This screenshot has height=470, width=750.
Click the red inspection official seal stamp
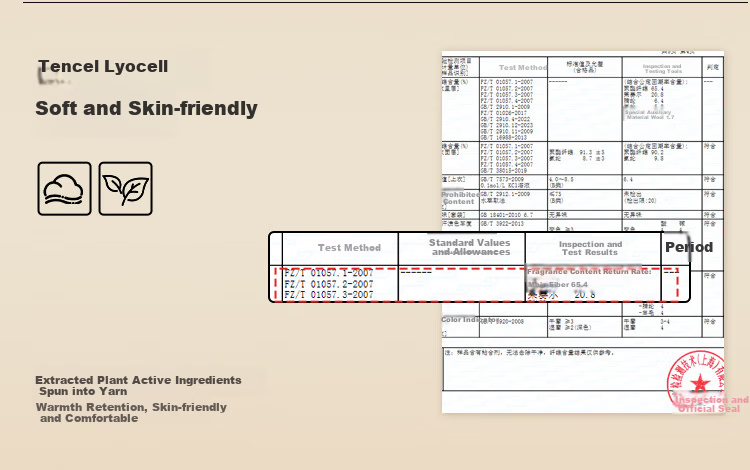696,380
